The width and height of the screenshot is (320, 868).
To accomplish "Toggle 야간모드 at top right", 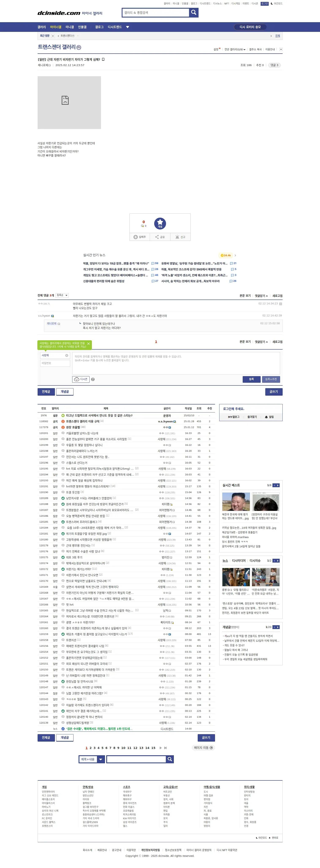I will point(276,4).
